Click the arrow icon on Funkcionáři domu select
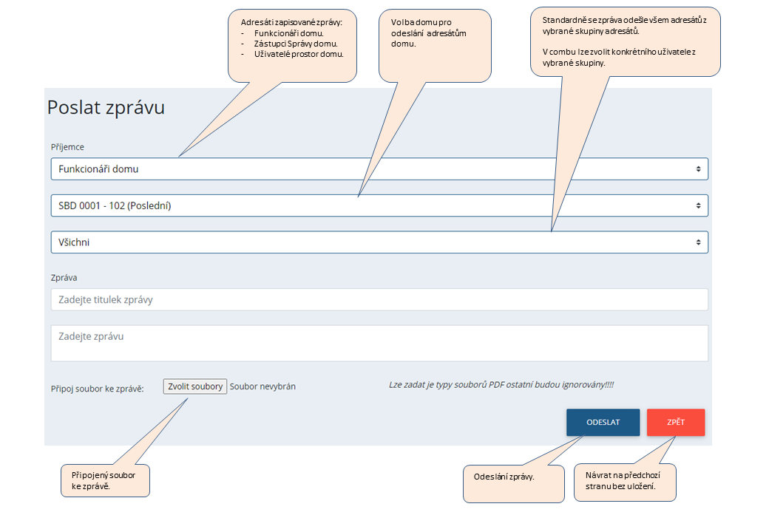 (x=698, y=169)
